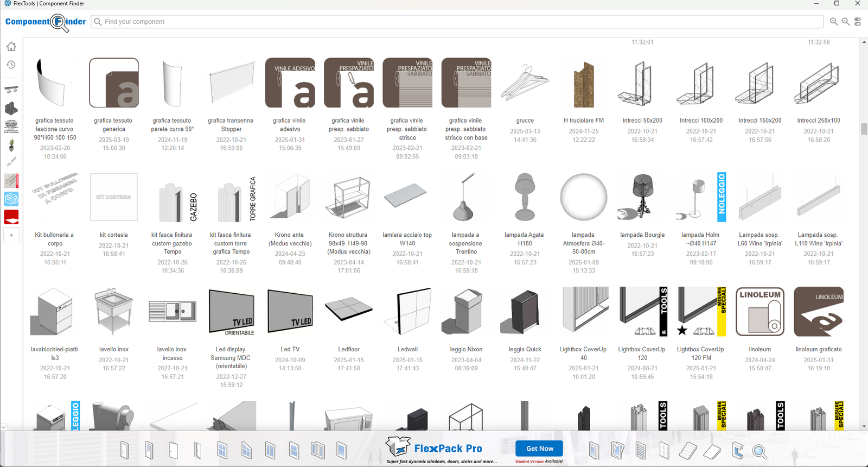Open the settings toggles icon

(x=858, y=22)
